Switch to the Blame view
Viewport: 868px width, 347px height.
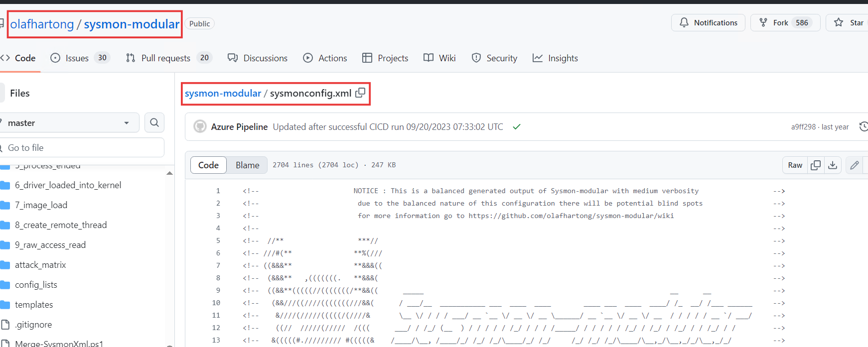tap(247, 165)
